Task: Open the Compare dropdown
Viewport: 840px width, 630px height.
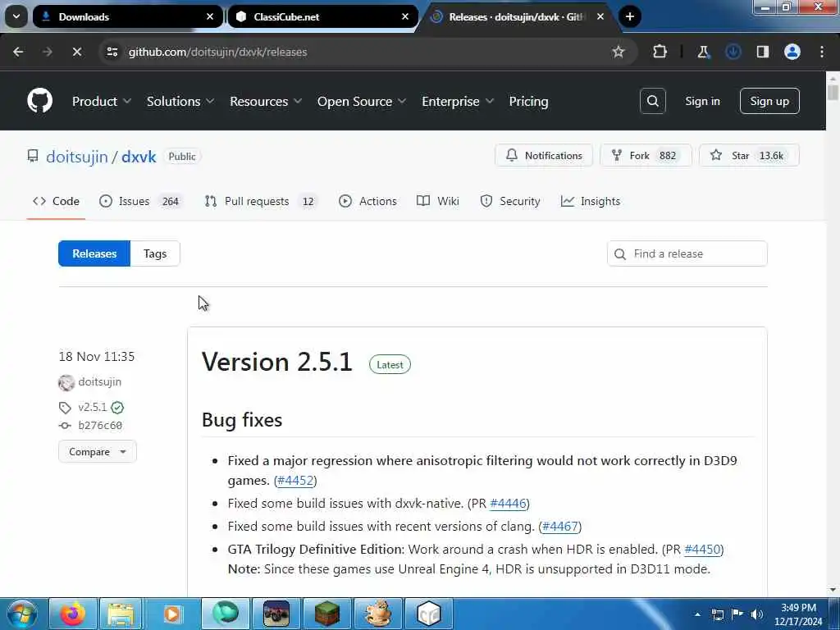Action: click(98, 452)
